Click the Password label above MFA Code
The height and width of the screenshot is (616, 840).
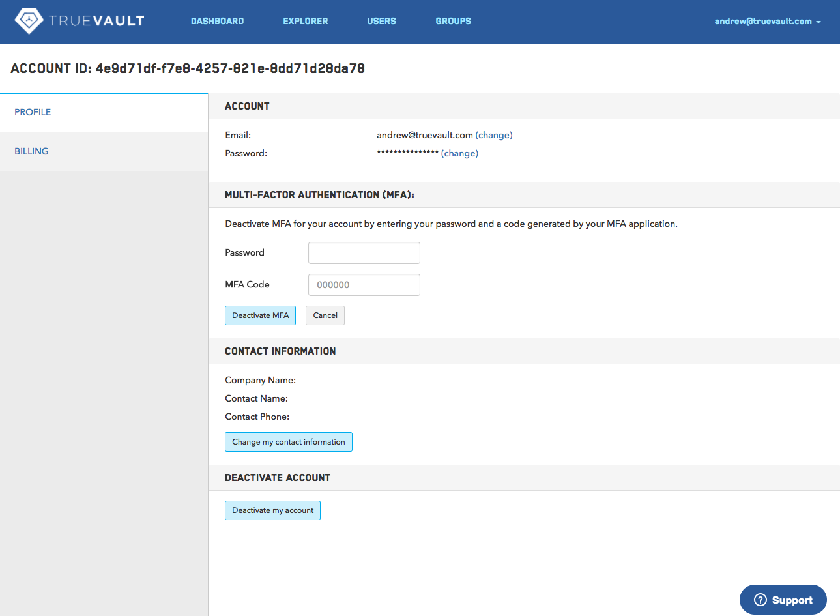[x=244, y=252]
